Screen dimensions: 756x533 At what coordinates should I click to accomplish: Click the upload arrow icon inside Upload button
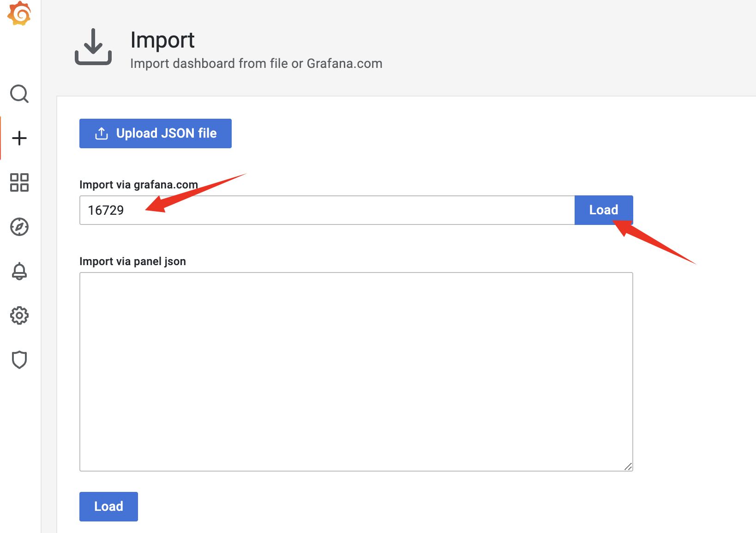(102, 133)
